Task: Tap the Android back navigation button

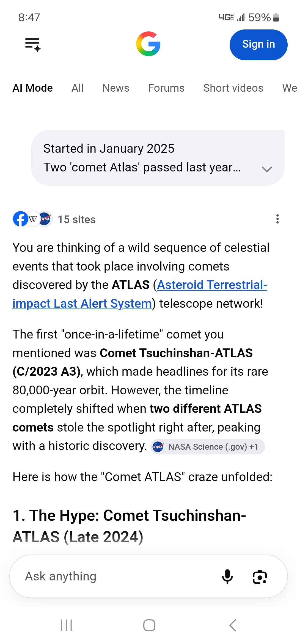Action: pos(233,625)
